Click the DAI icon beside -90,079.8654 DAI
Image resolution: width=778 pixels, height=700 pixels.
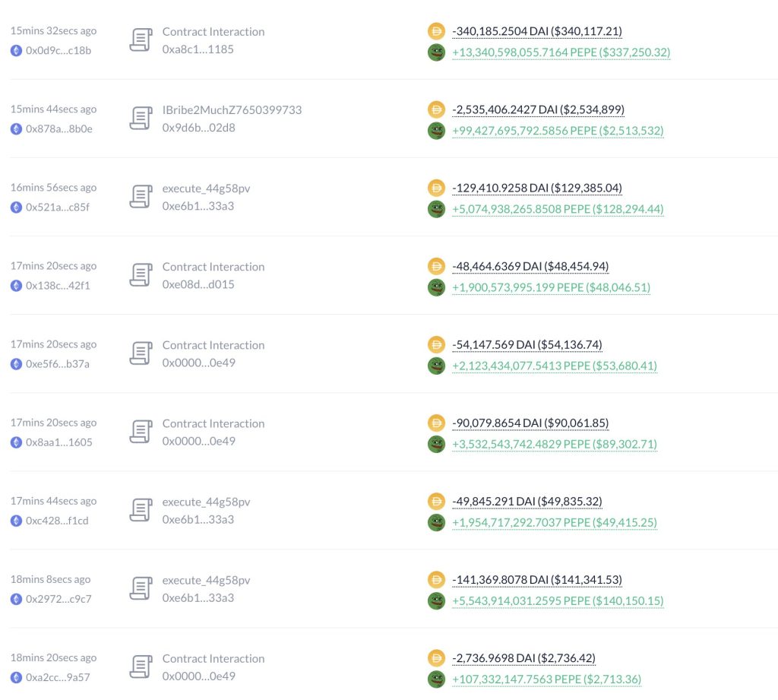click(x=436, y=423)
